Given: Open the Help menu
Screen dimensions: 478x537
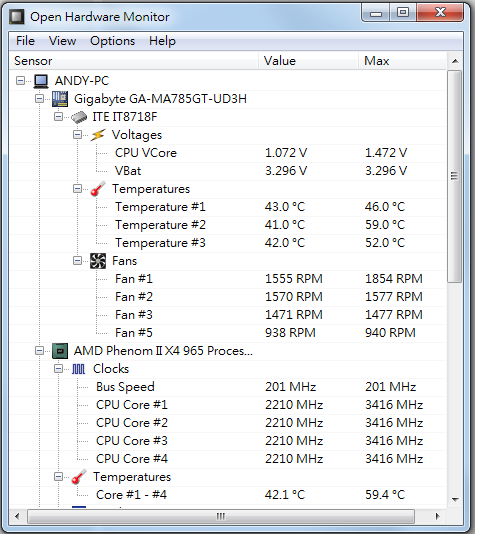Looking at the screenshot, I should pyautogui.click(x=163, y=41).
